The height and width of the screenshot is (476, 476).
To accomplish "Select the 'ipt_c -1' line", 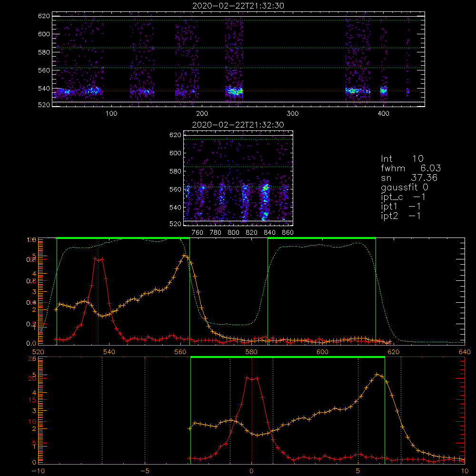I will 403,197.
